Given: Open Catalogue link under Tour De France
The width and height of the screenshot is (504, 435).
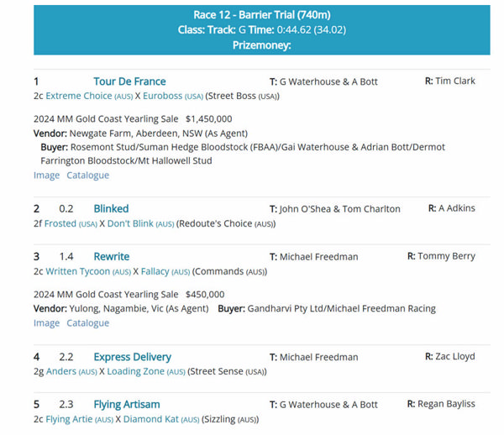Looking at the screenshot, I should (x=87, y=176).
